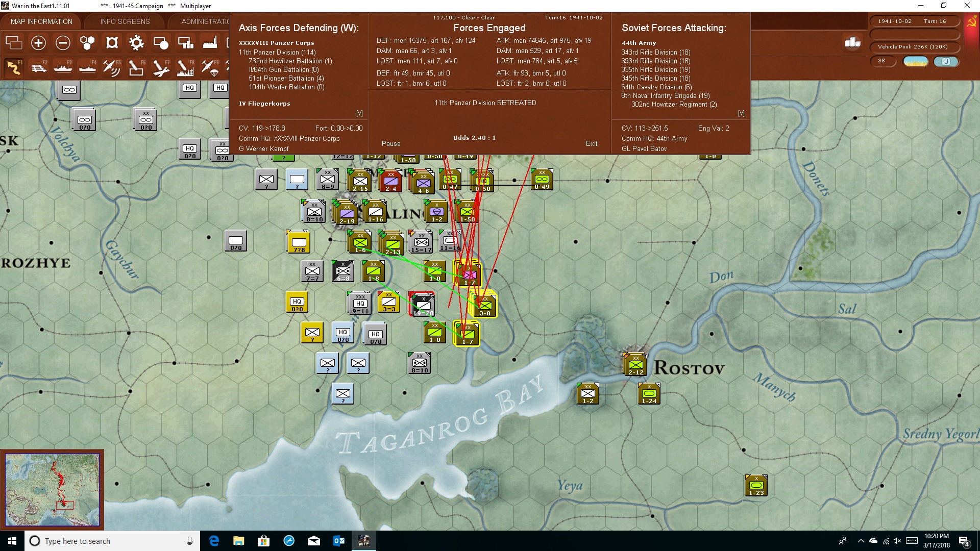980x551 pixels.
Task: Toggle F1 move mode
Action: (14, 67)
